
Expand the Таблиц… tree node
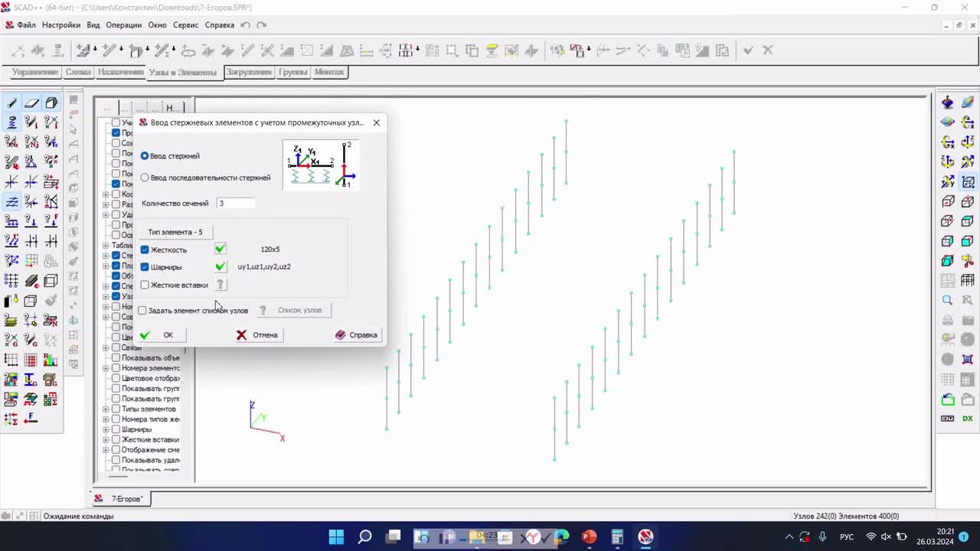coord(106,246)
